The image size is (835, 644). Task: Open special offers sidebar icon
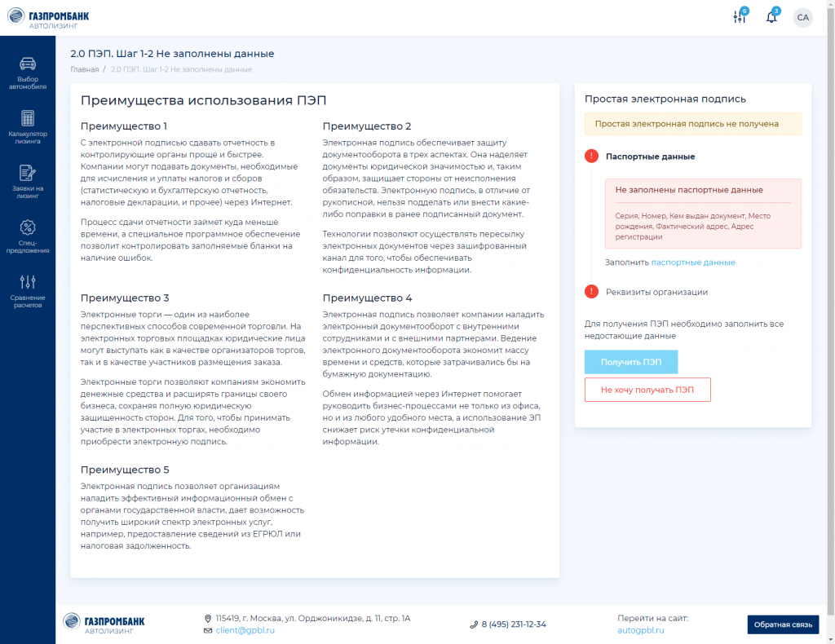coord(28,236)
